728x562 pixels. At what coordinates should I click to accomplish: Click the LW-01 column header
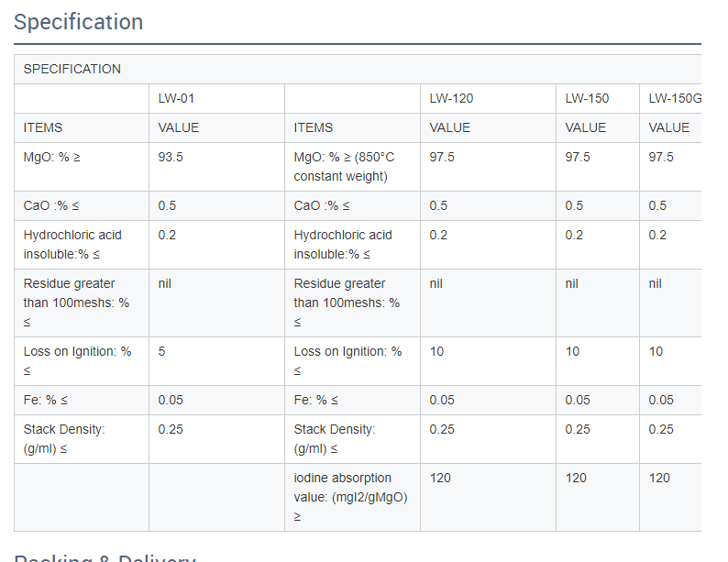tap(176, 98)
